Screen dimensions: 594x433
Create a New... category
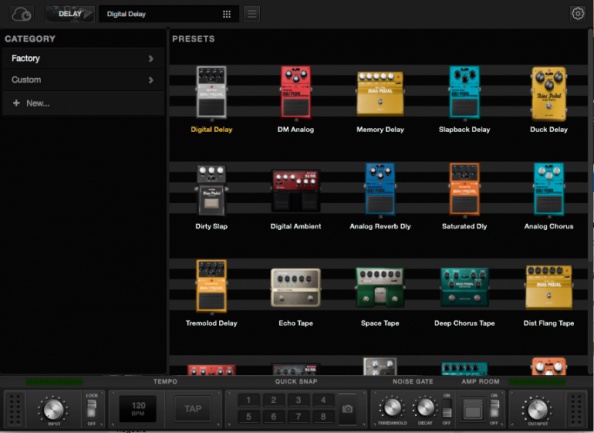pos(83,103)
